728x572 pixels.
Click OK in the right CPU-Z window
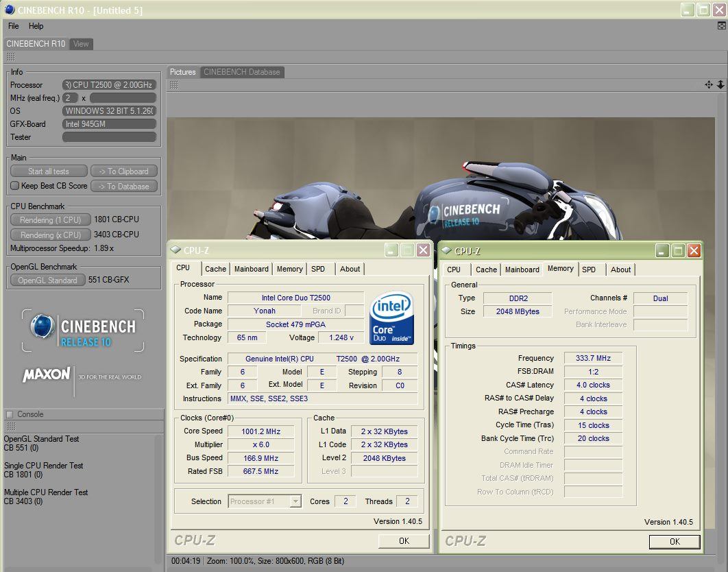pyautogui.click(x=675, y=541)
